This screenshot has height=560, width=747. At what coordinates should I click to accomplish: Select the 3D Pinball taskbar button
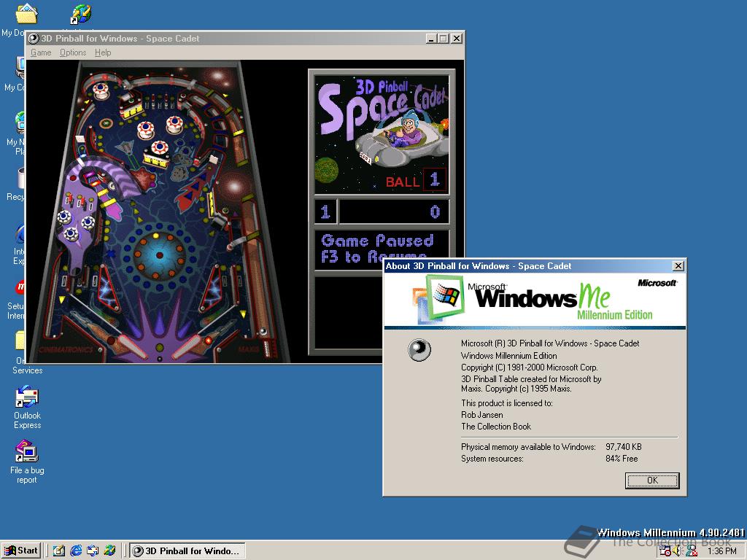pyautogui.click(x=187, y=551)
